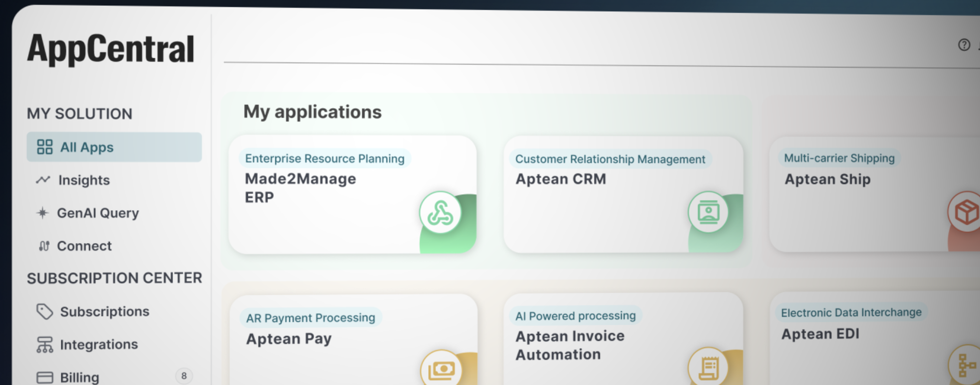Click the Enterprise Resource Planning tag

325,159
